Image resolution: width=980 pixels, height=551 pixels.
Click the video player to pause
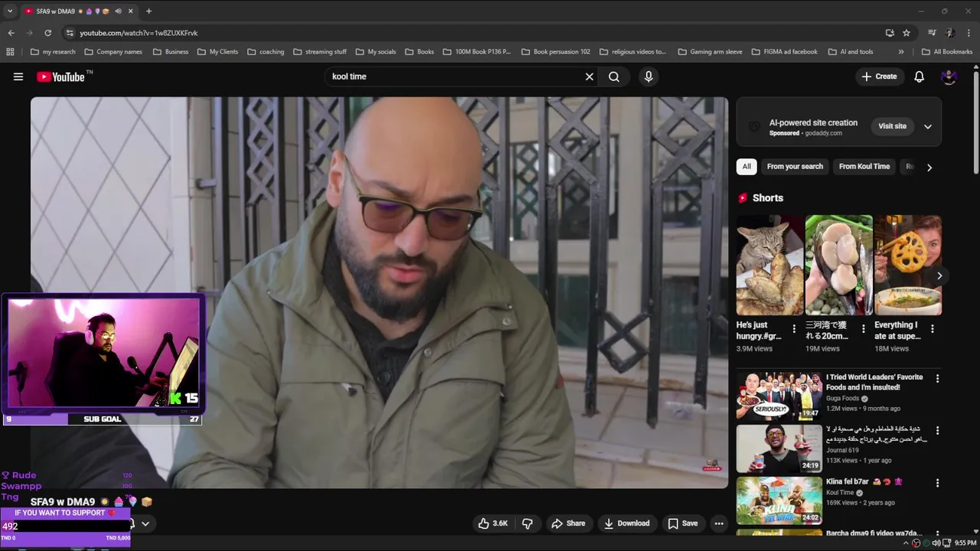380,292
